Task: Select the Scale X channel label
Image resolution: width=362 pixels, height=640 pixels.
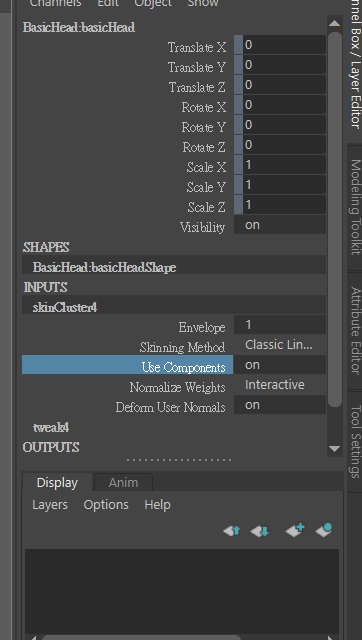Action: (206, 167)
